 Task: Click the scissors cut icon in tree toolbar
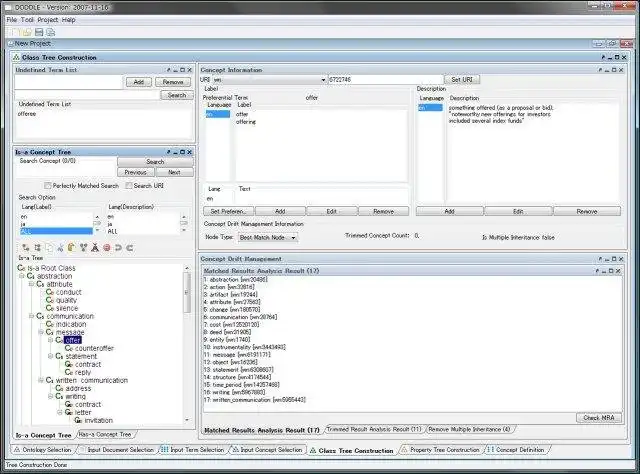pos(60,247)
